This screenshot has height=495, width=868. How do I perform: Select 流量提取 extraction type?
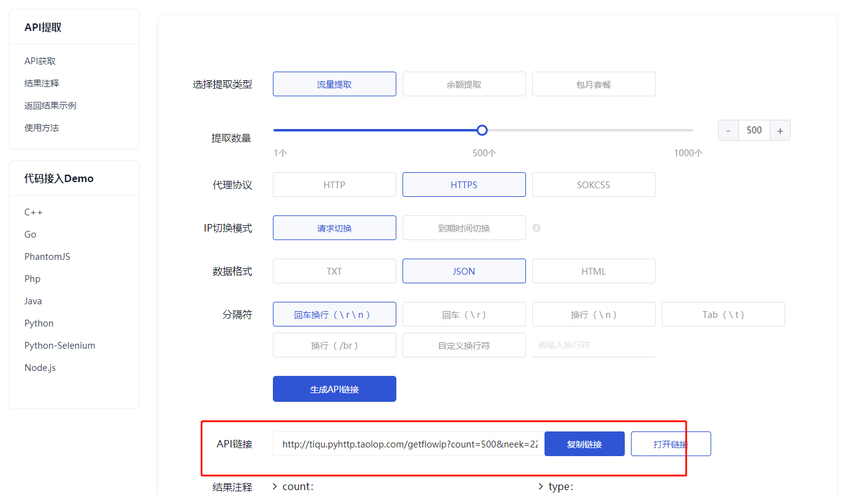(335, 84)
